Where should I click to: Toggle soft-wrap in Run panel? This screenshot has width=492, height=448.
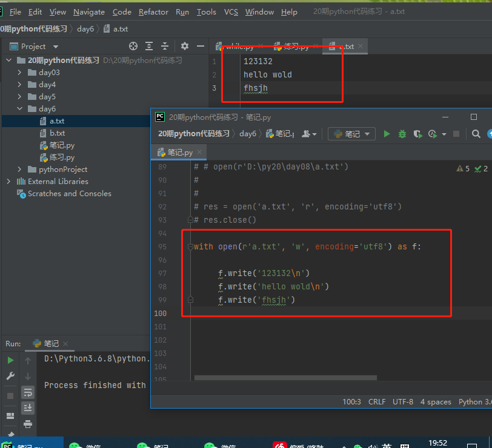[x=28, y=392]
